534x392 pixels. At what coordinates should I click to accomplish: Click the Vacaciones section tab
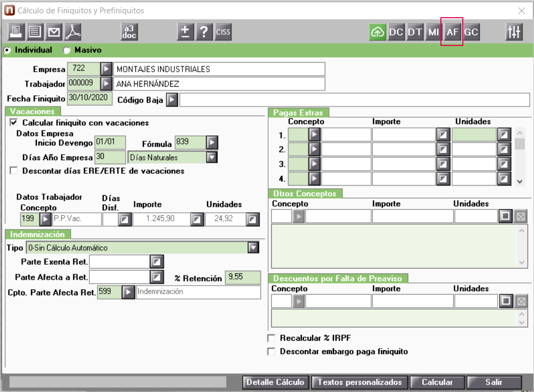tap(33, 111)
